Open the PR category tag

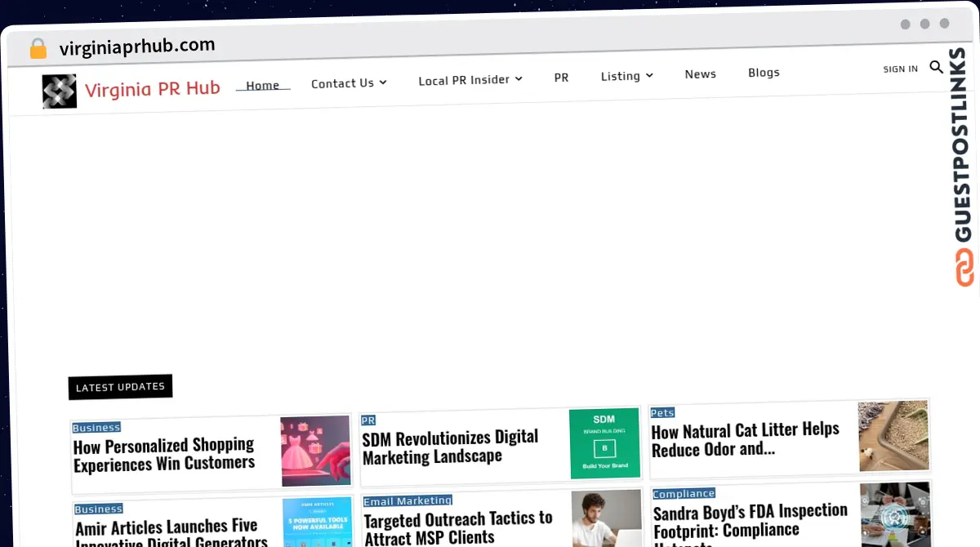point(368,420)
